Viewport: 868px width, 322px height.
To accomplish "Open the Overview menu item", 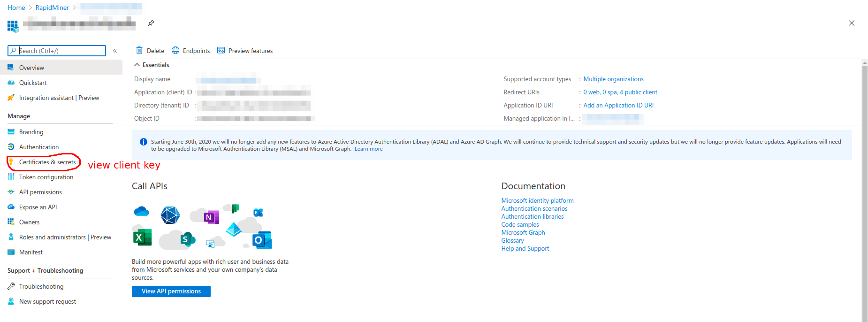I will (x=31, y=68).
